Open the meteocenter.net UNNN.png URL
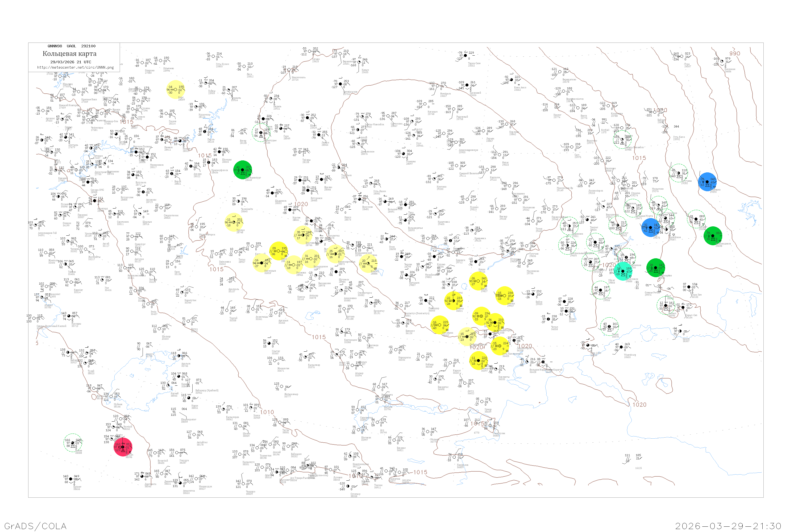Screen dimensions: 798x532 click(75, 68)
